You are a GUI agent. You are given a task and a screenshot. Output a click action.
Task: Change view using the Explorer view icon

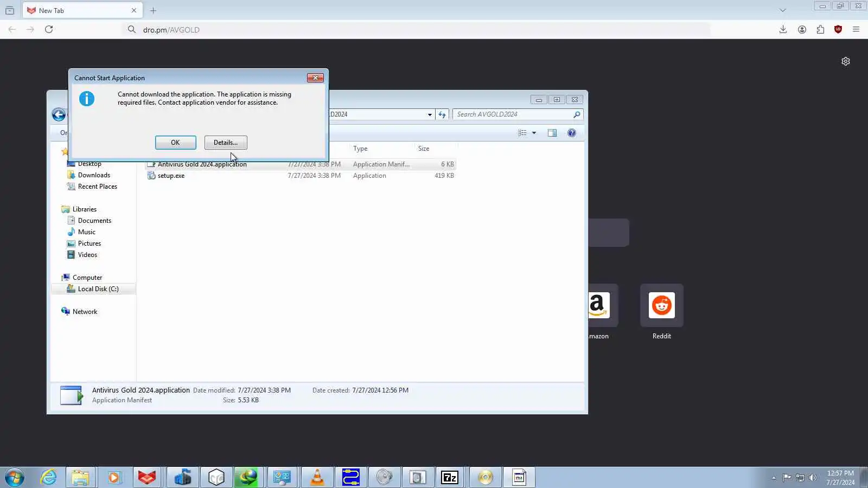tap(522, 133)
